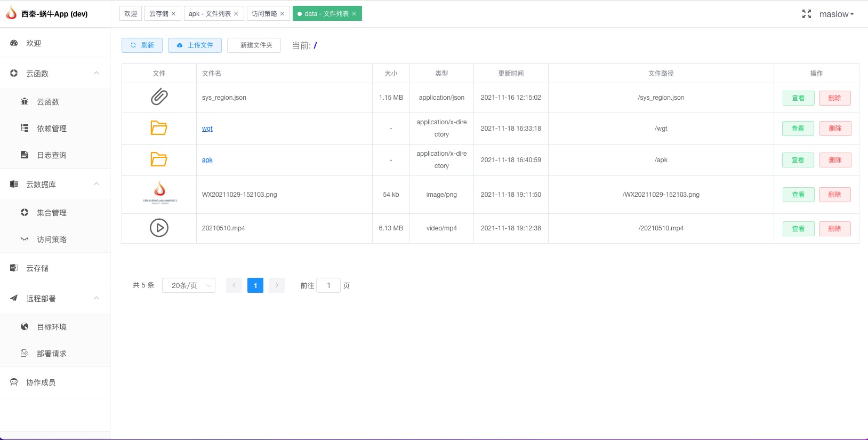Image resolution: width=868 pixels, height=440 pixels.
Task: Open the WX20211029-152103.png image thumbnail
Action: click(x=159, y=193)
